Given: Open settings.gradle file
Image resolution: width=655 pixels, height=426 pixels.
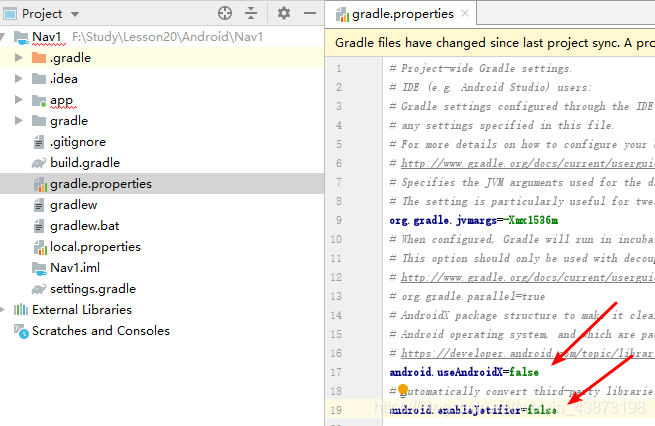Looking at the screenshot, I should (93, 289).
